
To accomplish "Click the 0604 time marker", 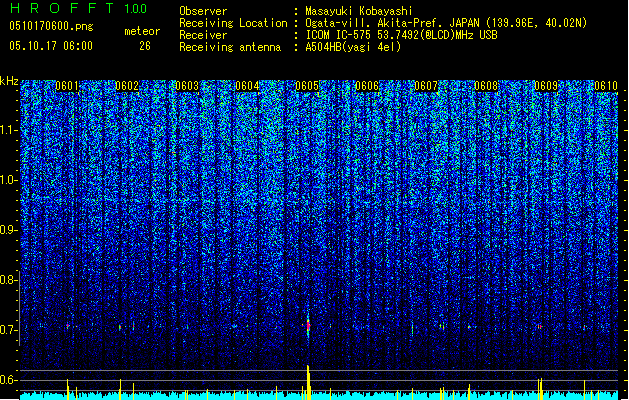I will click(x=247, y=86).
